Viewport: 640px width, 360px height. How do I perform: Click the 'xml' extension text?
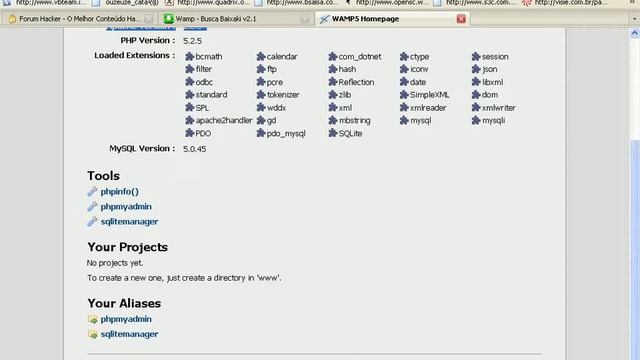point(345,108)
